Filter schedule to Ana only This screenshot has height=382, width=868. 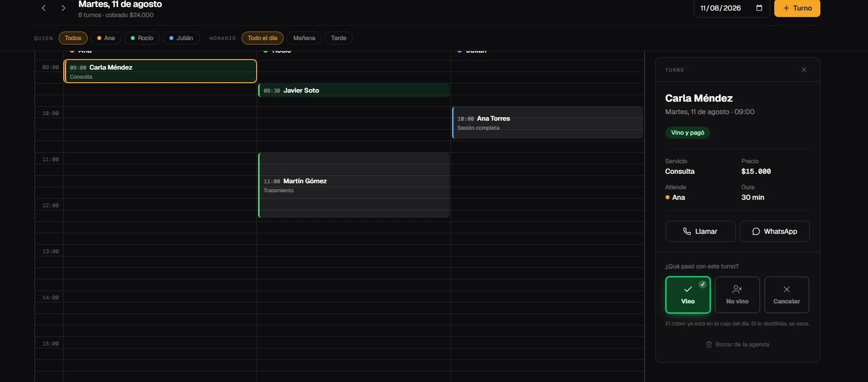click(106, 38)
